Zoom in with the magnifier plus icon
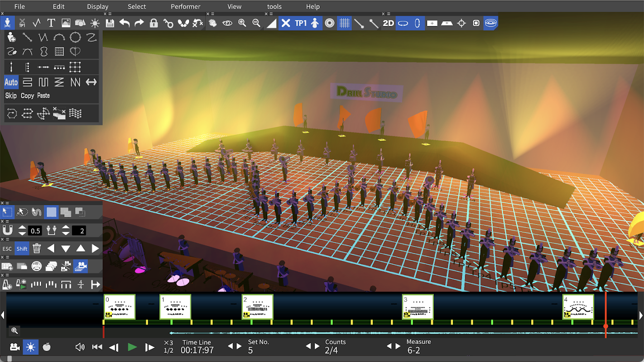This screenshot has width=644, height=362. coord(242,23)
